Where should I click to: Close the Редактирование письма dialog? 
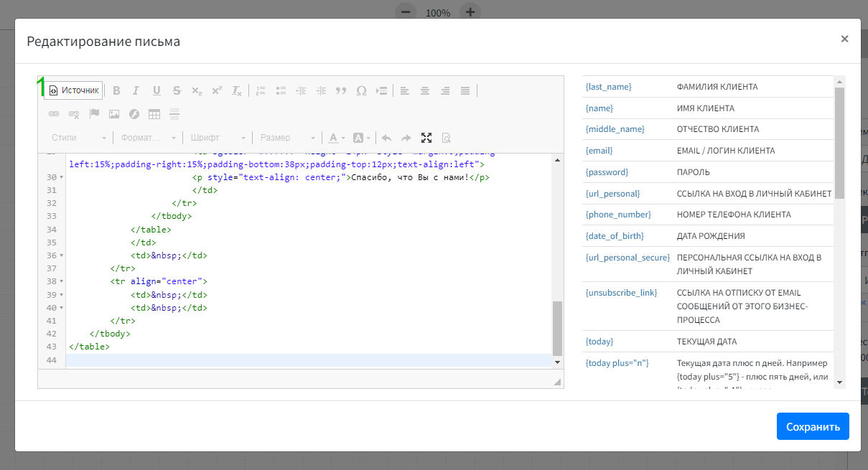[844, 39]
